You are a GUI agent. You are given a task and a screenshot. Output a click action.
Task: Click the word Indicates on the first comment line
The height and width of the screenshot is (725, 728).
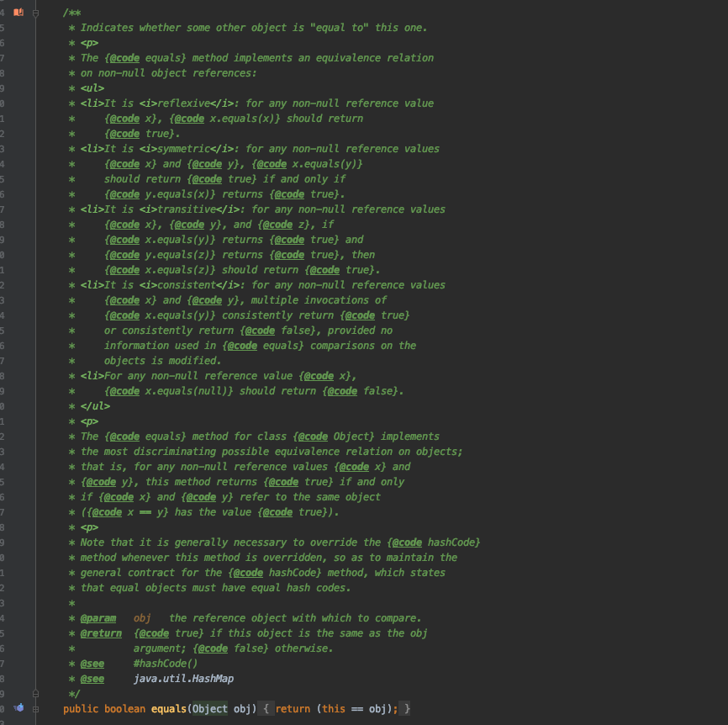click(x=107, y=28)
